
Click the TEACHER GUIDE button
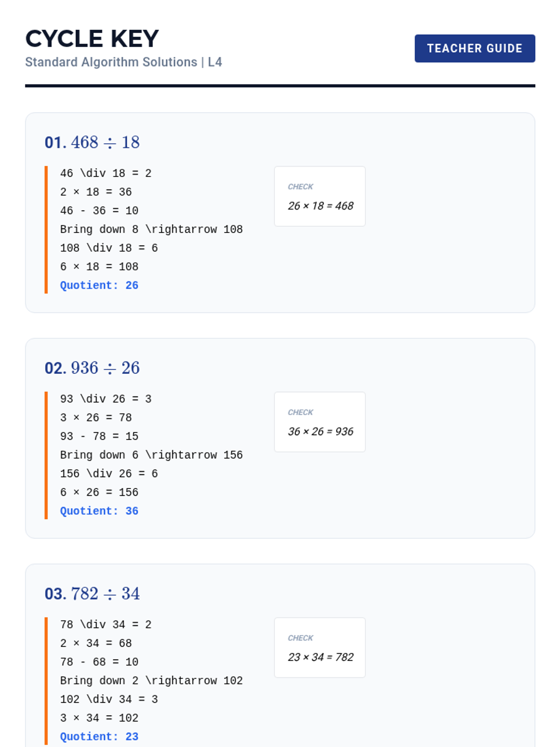tap(474, 48)
